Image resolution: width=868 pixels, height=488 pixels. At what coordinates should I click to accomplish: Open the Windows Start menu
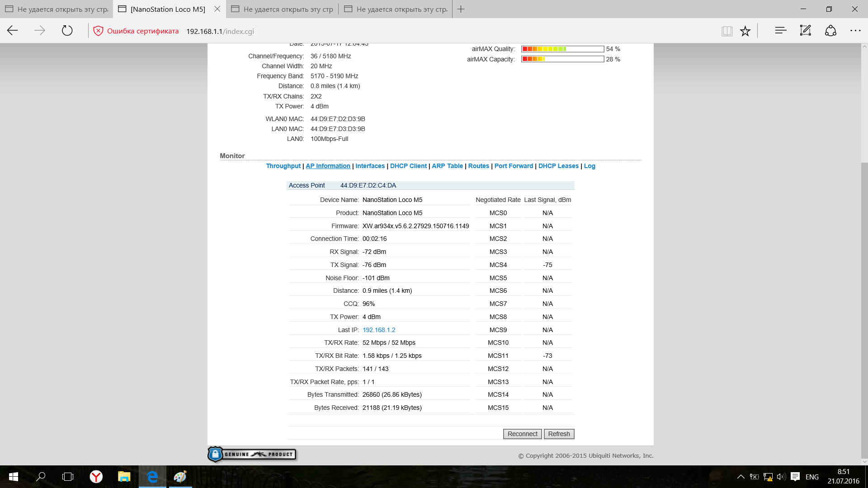(13, 477)
